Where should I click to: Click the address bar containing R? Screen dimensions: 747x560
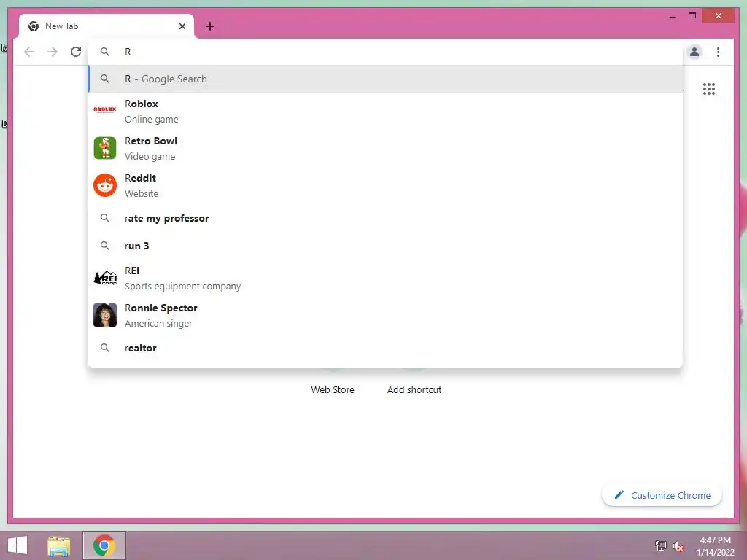pyautogui.click(x=385, y=52)
